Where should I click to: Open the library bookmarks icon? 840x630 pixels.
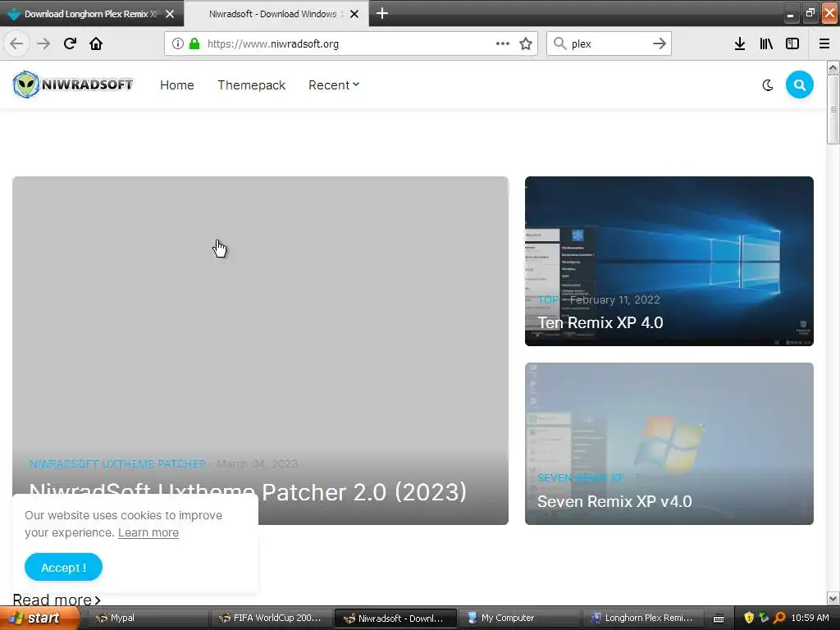pyautogui.click(x=766, y=43)
